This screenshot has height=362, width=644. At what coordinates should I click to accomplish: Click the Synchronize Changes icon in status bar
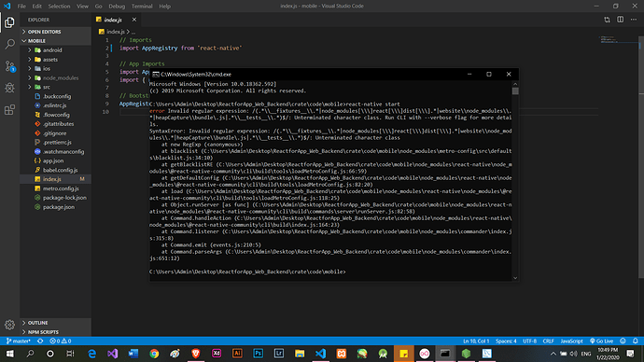coord(40,341)
